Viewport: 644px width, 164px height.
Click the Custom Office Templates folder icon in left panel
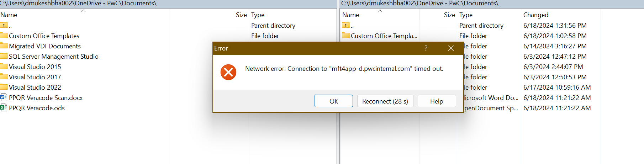(4, 36)
